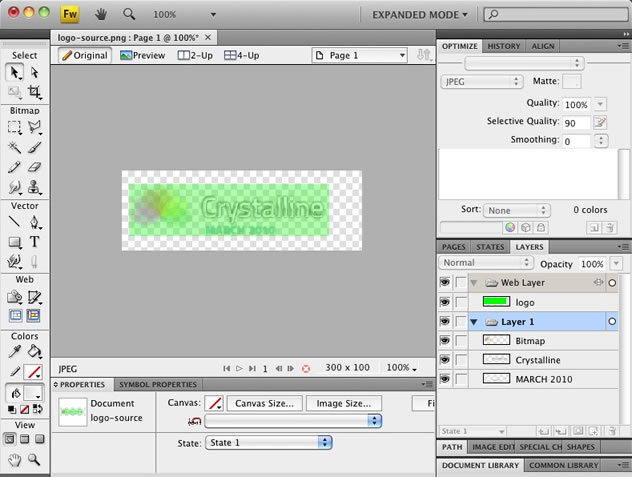
Task: Toggle visibility of Crystalline layer
Action: point(445,360)
